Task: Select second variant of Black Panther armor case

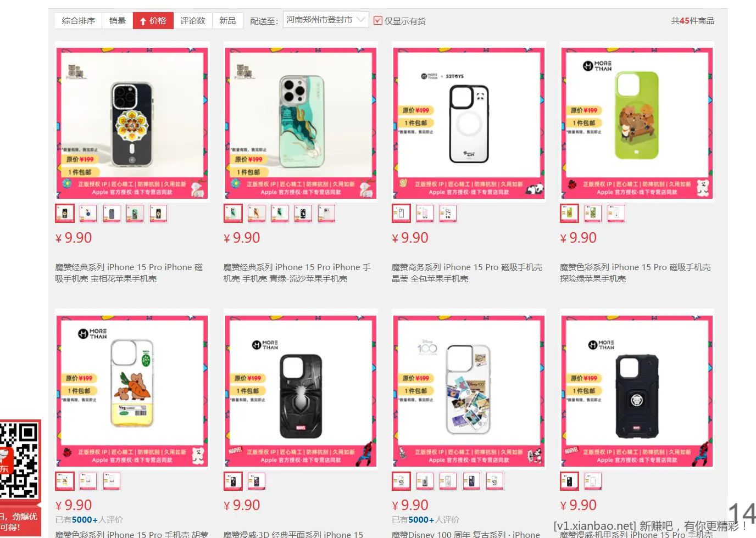Action: (x=593, y=481)
